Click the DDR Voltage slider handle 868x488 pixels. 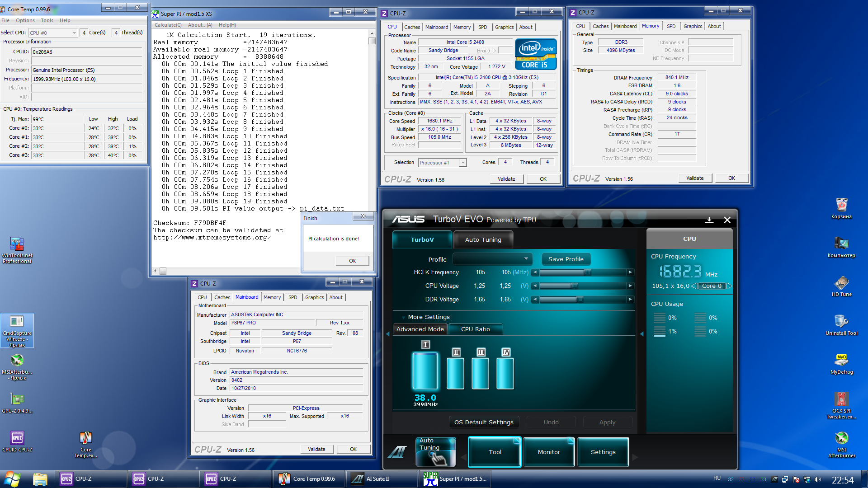[x=580, y=299]
